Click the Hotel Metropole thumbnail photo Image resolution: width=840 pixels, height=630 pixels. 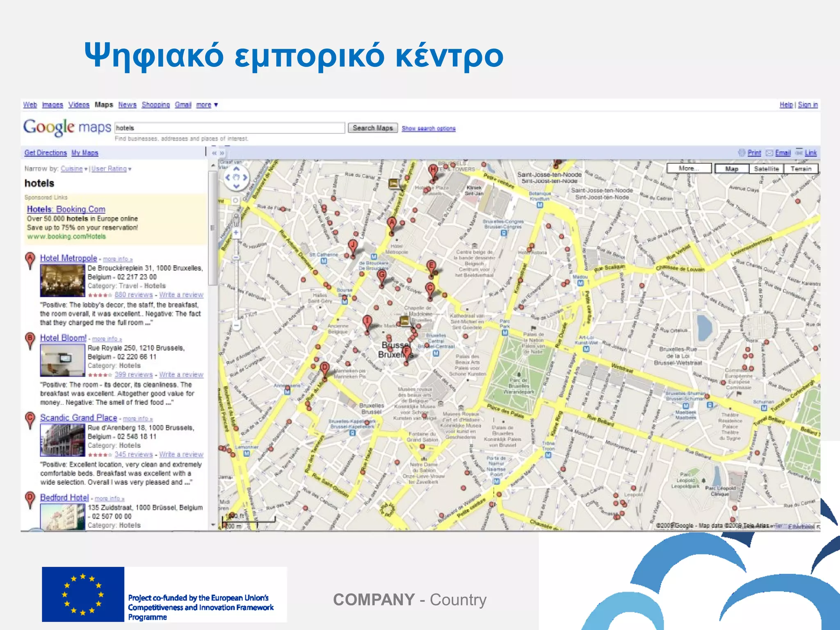[62, 281]
